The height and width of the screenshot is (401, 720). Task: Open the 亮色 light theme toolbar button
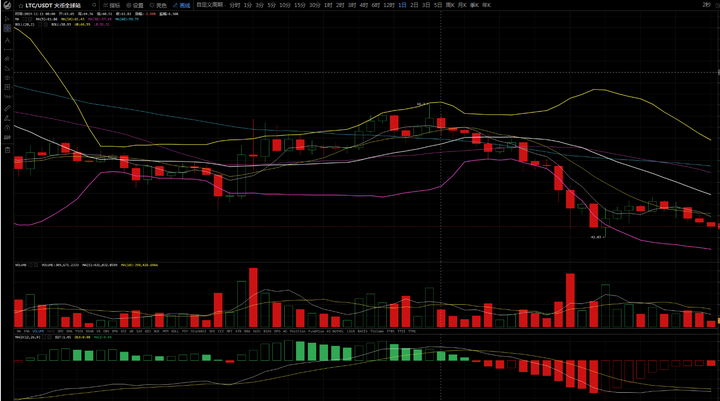tap(158, 6)
